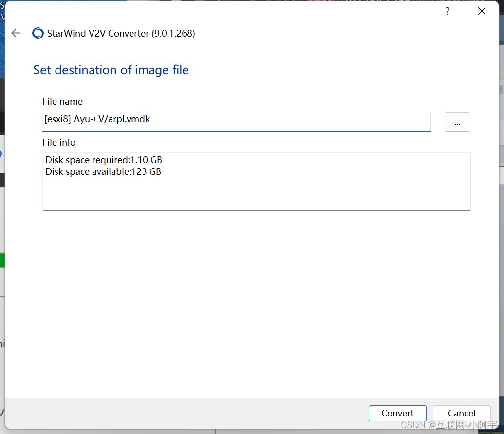504x434 pixels.
Task: Click the File name input field
Action: 237,121
